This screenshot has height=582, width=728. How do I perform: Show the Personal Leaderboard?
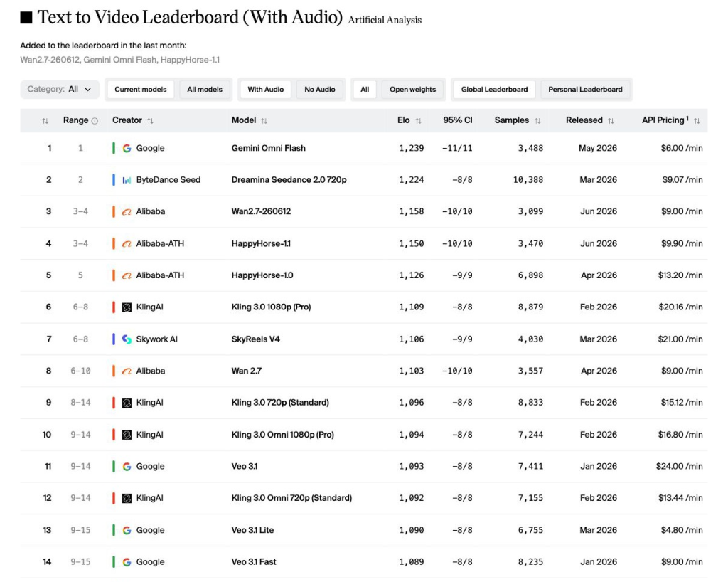click(585, 89)
